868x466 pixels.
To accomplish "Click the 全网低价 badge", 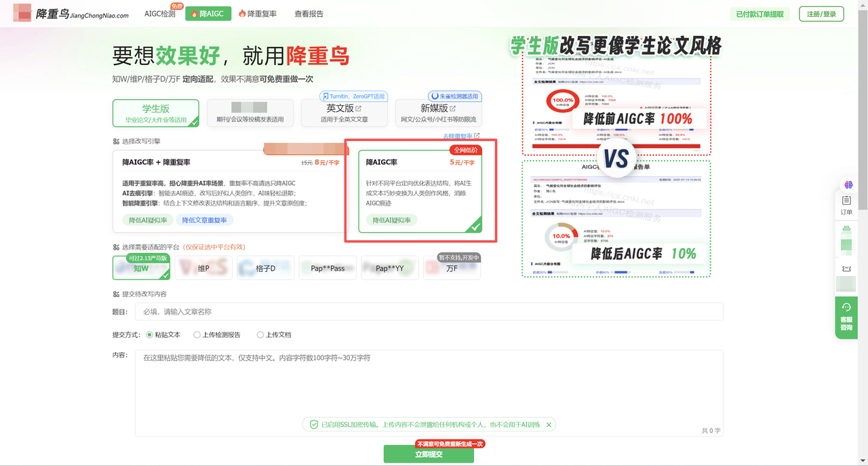I will pyautogui.click(x=465, y=150).
